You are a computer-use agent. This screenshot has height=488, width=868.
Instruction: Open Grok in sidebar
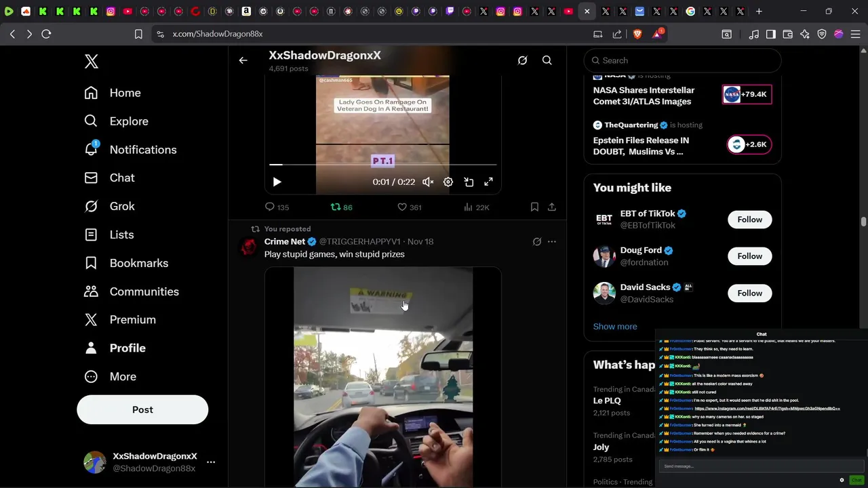[x=109, y=206]
